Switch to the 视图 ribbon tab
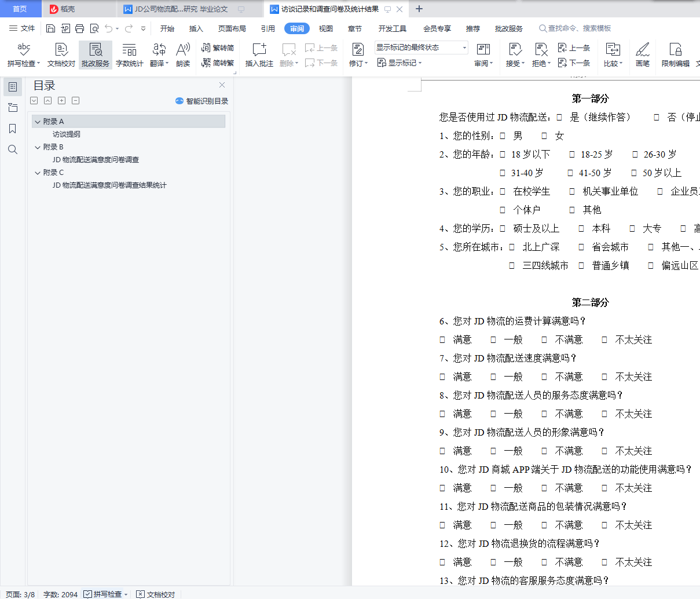This screenshot has width=700, height=599. click(x=326, y=28)
